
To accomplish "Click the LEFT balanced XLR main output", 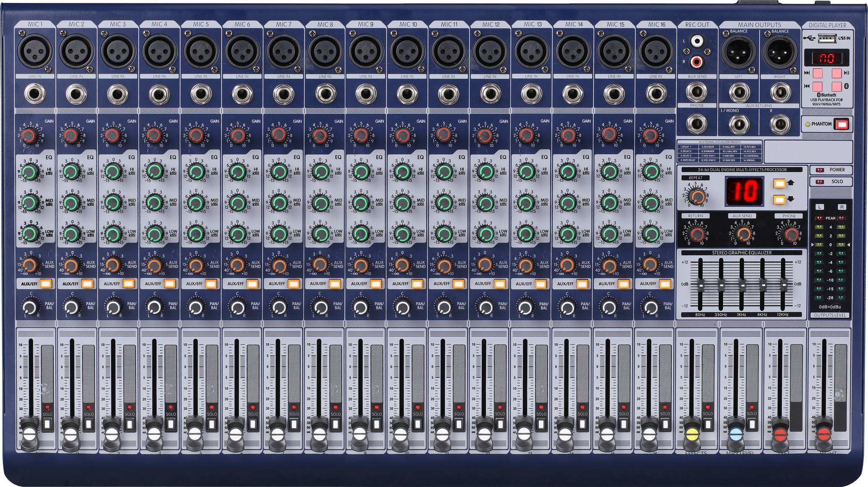I will (738, 53).
